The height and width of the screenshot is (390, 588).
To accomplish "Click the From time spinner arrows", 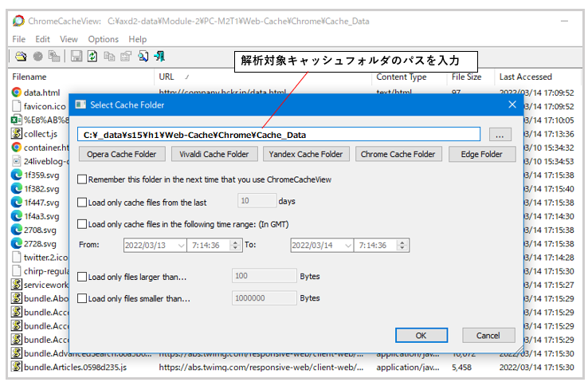I will click(235, 246).
